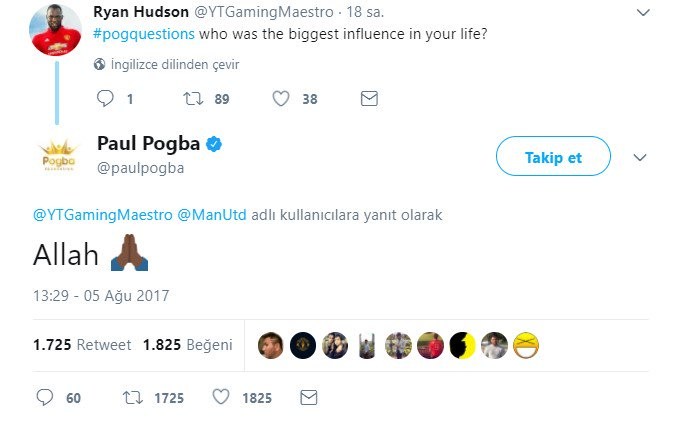Click Paul Pogba's verified badge

[214, 145]
